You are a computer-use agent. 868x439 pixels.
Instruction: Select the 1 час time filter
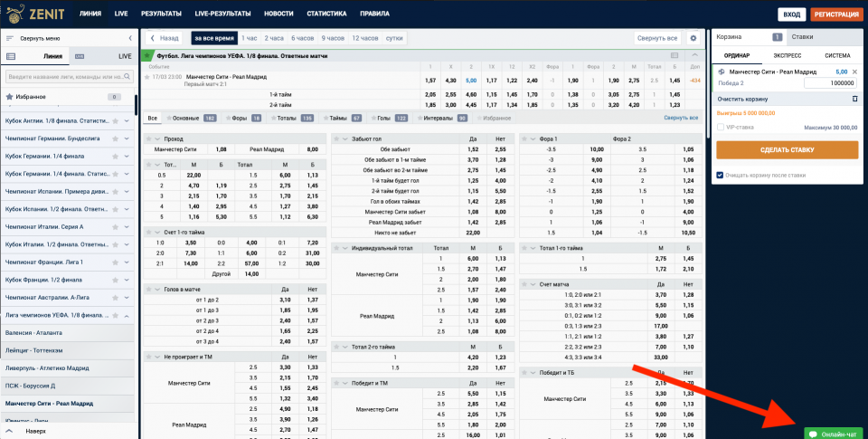[250, 38]
